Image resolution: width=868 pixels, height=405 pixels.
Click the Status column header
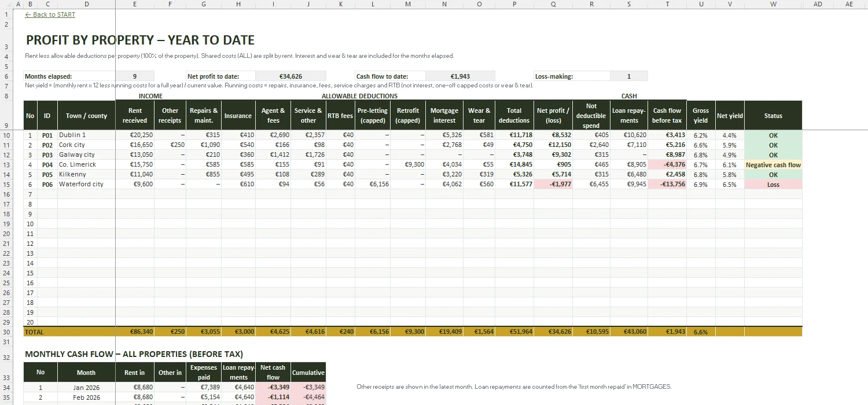tap(773, 116)
